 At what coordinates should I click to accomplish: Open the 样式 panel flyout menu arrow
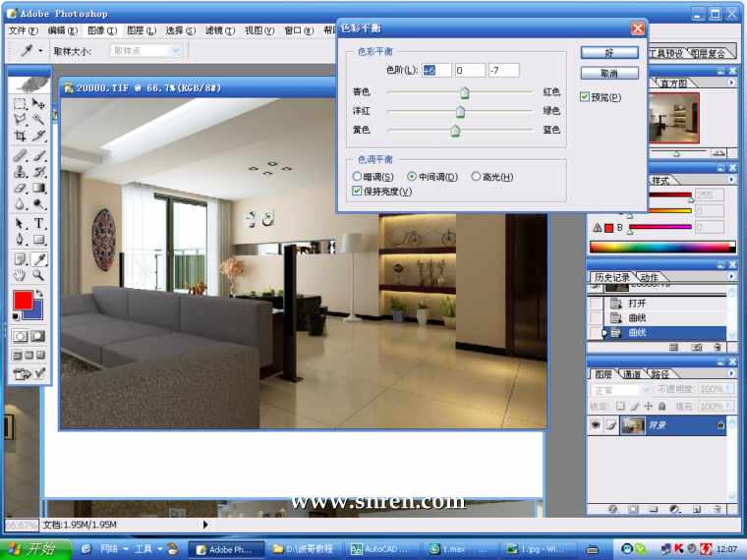point(731,180)
